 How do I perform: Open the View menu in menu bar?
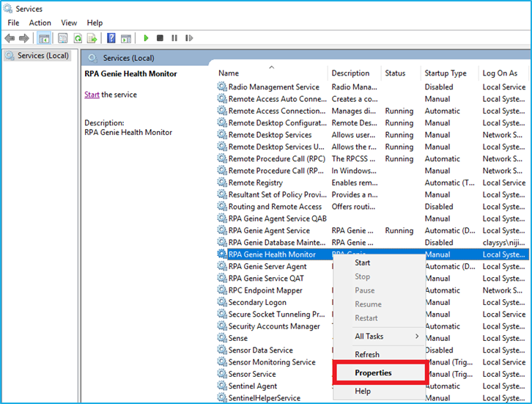click(x=69, y=23)
